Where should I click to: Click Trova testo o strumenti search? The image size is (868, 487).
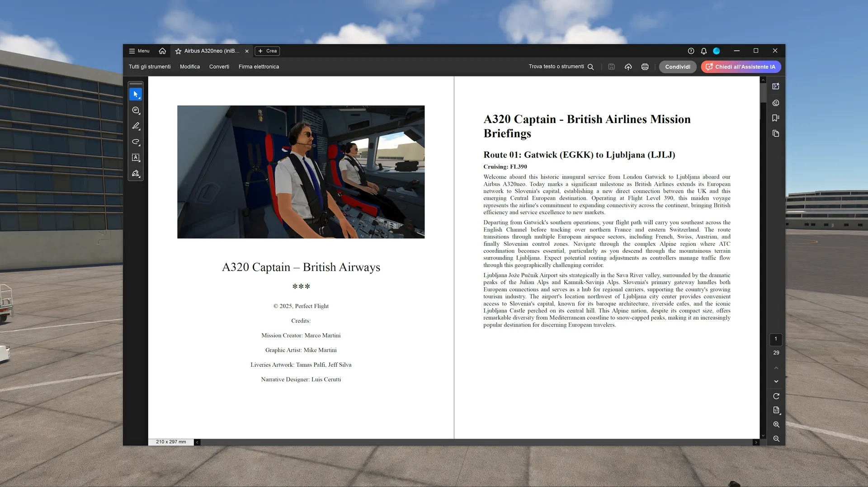point(561,67)
